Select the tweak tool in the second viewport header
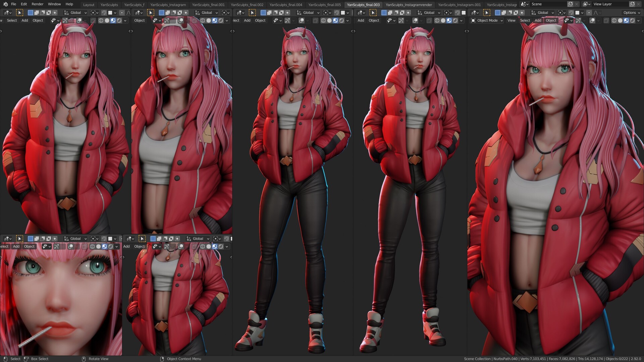This screenshot has height=362, width=644. (151, 13)
